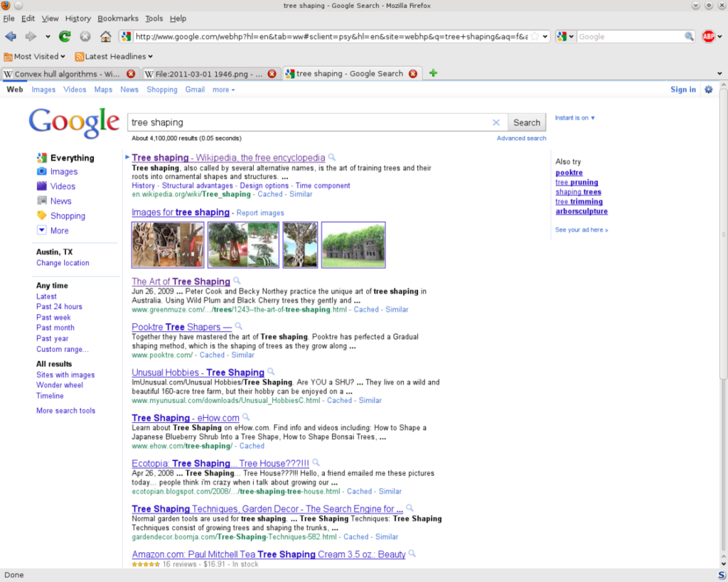Click the Adblock Plus ABP icon
Viewport: 728px width, 582px height.
click(x=709, y=36)
